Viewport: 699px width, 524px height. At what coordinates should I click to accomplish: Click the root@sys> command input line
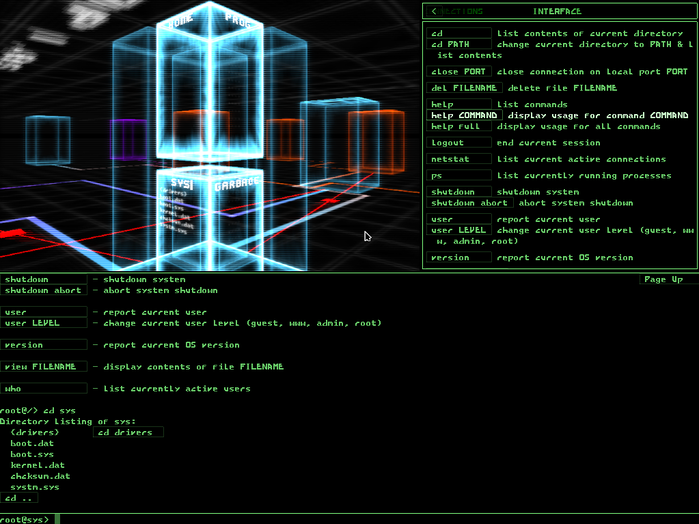click(350, 519)
